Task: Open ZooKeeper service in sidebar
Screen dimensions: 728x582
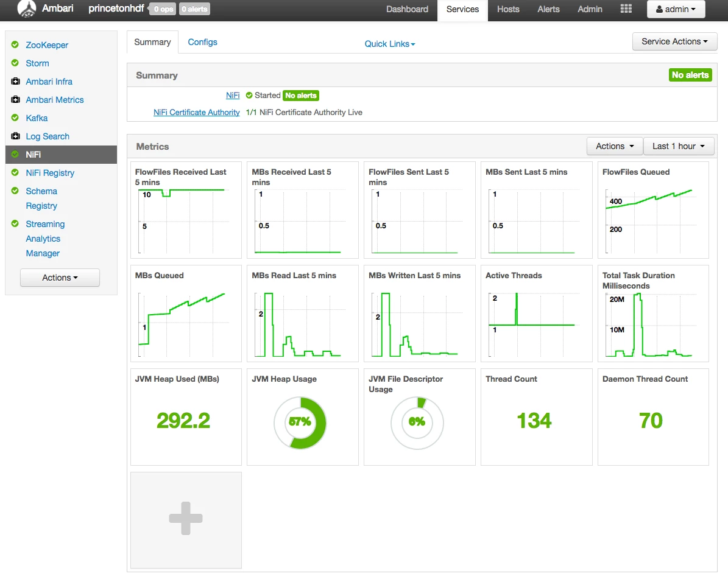Action: click(47, 45)
